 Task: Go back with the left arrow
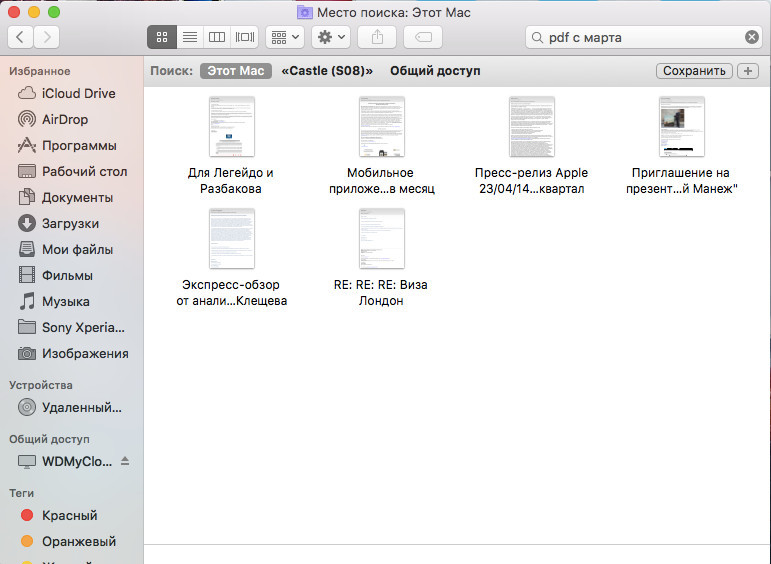pyautogui.click(x=20, y=37)
